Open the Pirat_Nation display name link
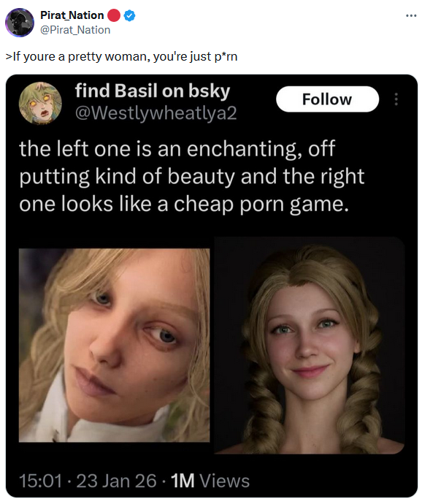 tap(72, 15)
